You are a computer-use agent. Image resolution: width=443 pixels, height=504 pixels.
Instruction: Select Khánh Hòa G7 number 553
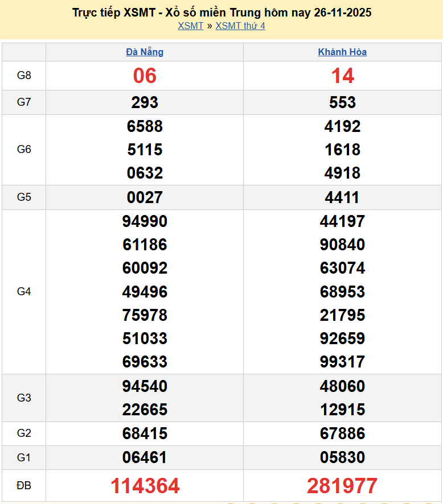pos(342,102)
